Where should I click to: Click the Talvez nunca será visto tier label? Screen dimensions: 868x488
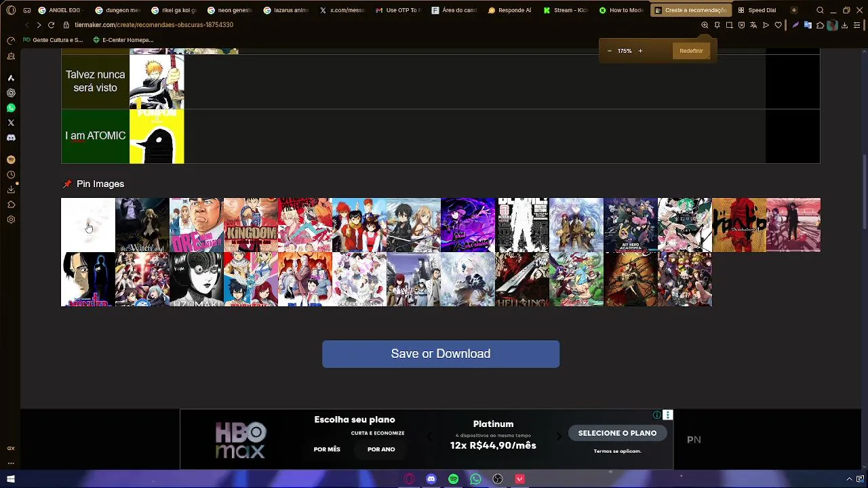coord(95,81)
